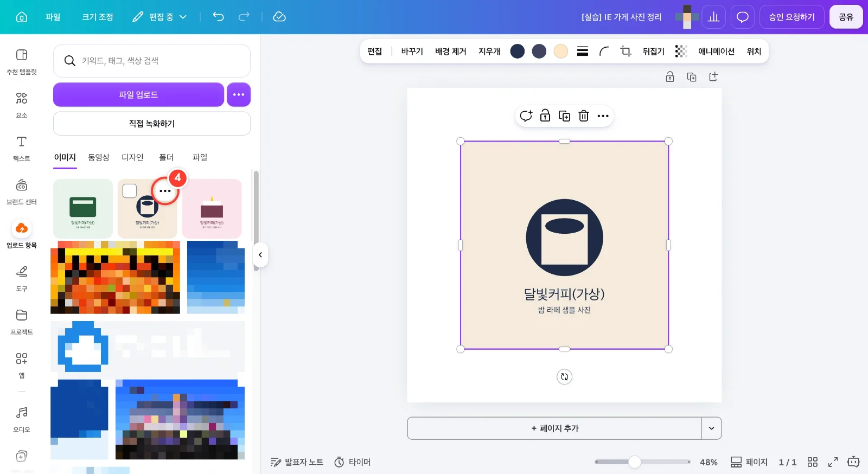Screen dimensions: 868x474
Task: Toggle grid view of pages
Action: tap(813, 462)
